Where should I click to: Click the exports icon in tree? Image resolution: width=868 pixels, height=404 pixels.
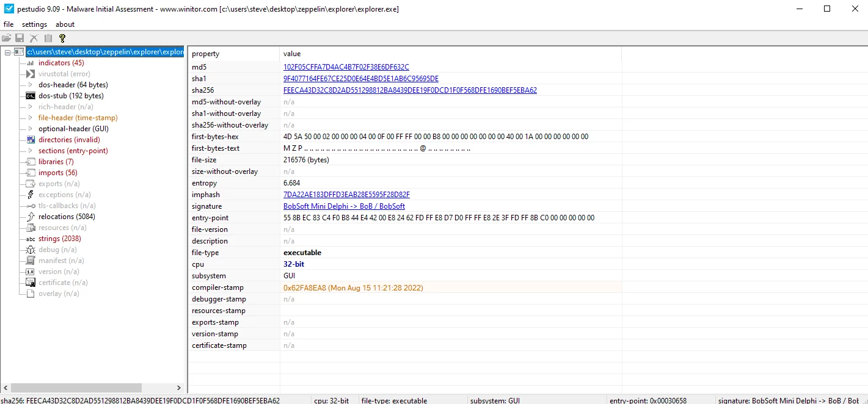(31, 184)
